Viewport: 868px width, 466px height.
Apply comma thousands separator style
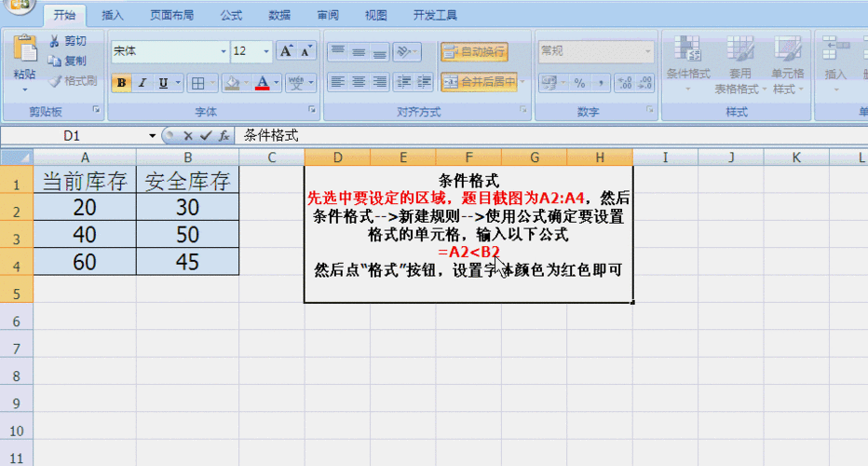pyautogui.click(x=601, y=83)
